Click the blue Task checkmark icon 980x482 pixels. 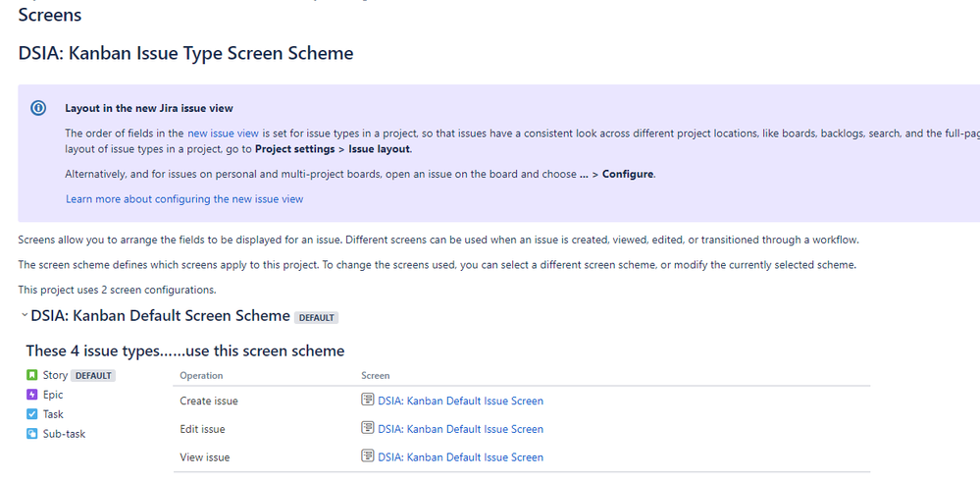coord(31,414)
